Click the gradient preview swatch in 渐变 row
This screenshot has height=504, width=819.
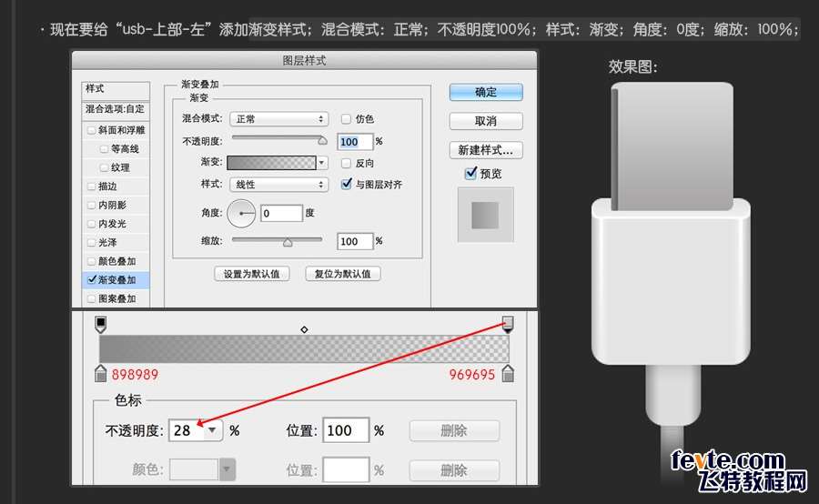tap(271, 163)
